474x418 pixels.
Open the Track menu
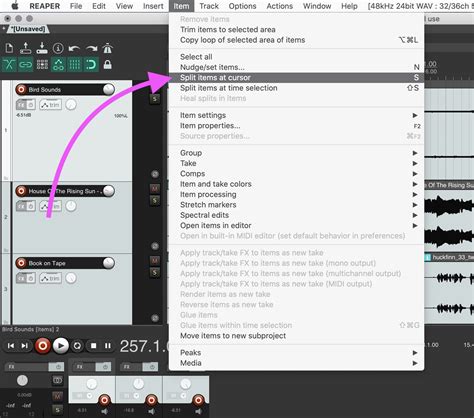click(x=209, y=6)
